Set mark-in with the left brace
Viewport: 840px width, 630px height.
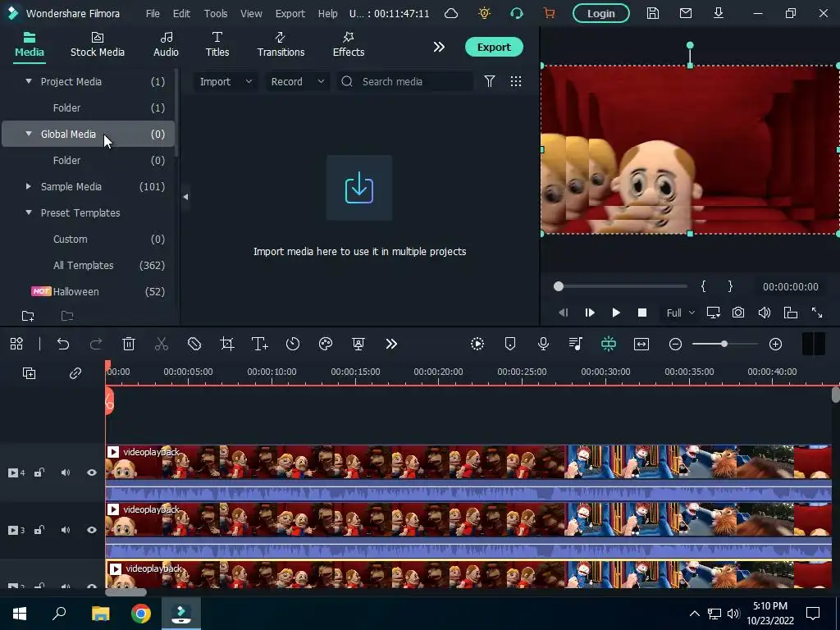coord(703,286)
